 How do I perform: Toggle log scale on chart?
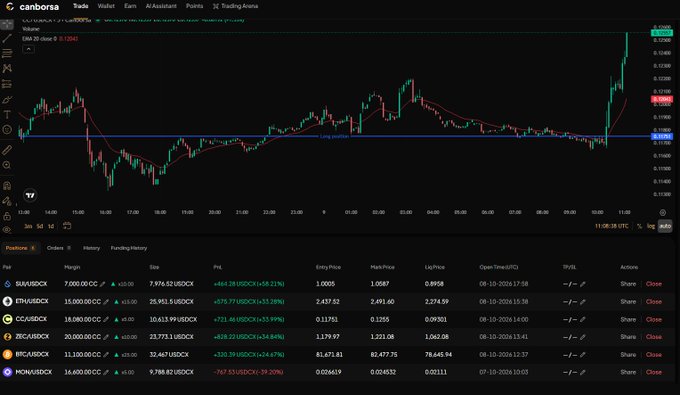(651, 226)
